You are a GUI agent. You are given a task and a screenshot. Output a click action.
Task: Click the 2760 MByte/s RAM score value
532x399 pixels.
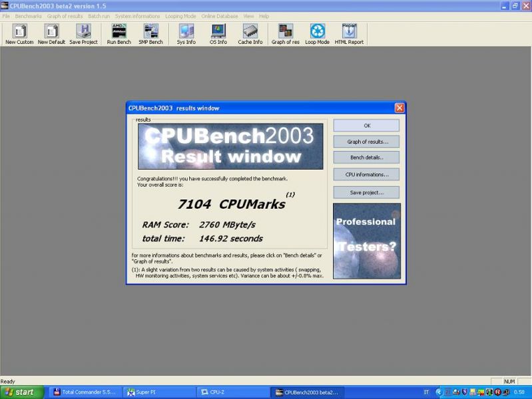(227, 225)
